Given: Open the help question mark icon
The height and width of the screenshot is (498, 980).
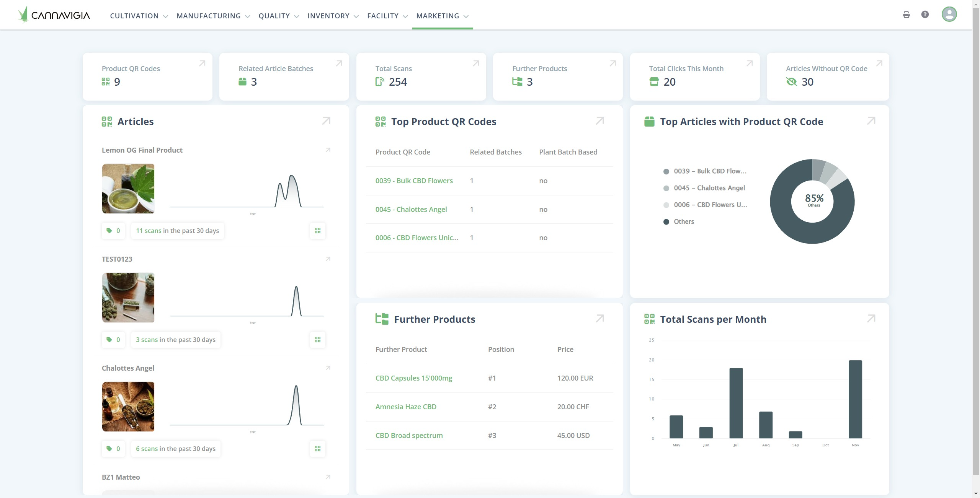Looking at the screenshot, I should coord(925,15).
